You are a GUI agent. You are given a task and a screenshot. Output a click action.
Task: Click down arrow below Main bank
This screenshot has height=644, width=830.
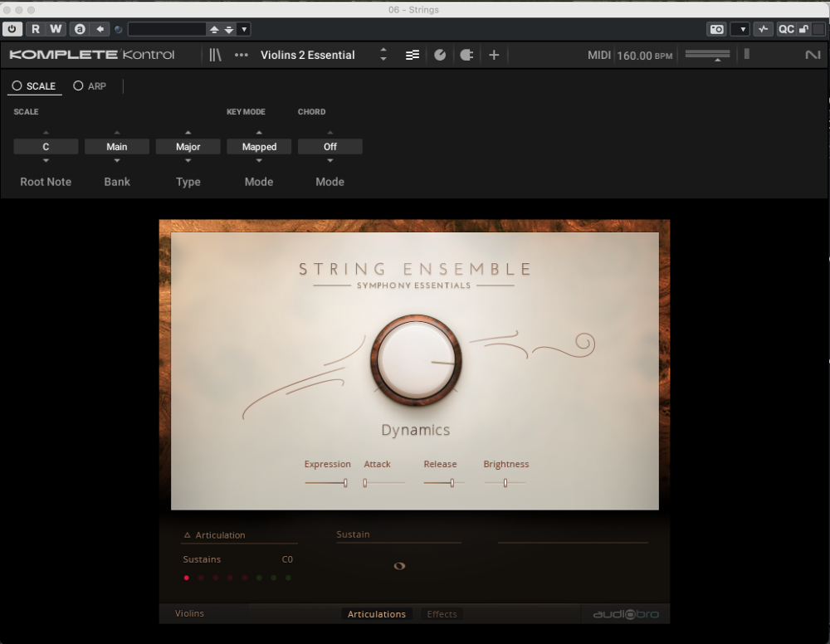[117, 160]
